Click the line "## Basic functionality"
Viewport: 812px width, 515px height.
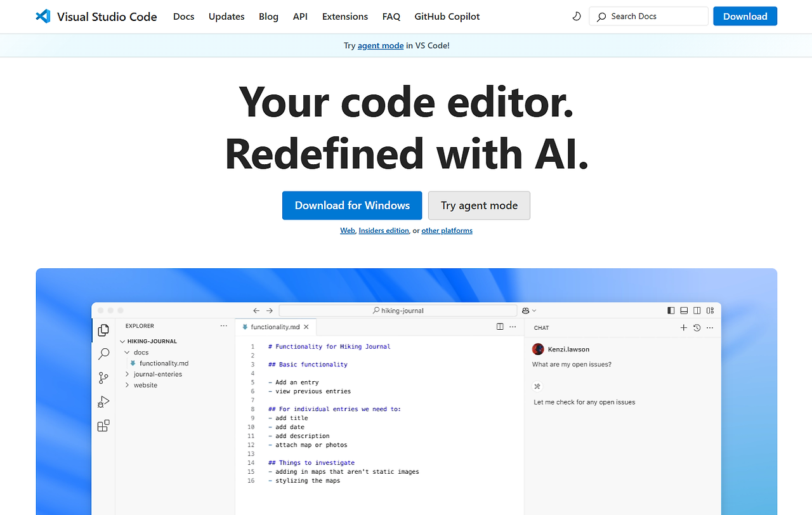coord(308,365)
